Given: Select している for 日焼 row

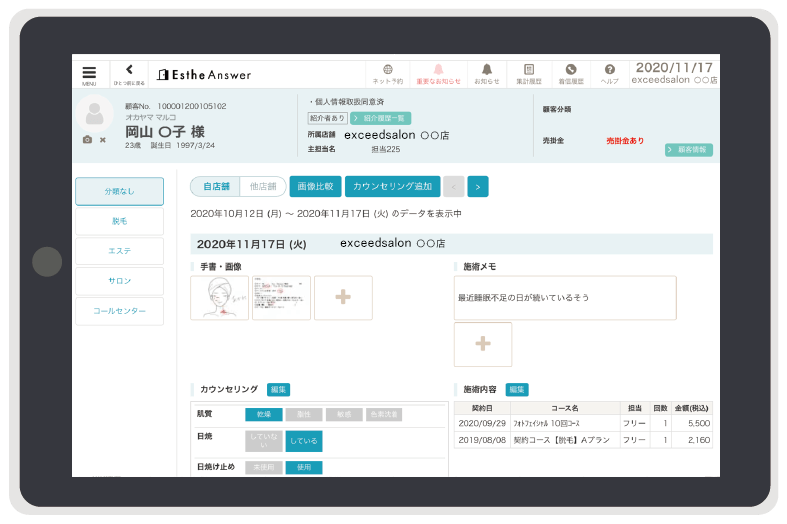Looking at the screenshot, I should 303,441.
